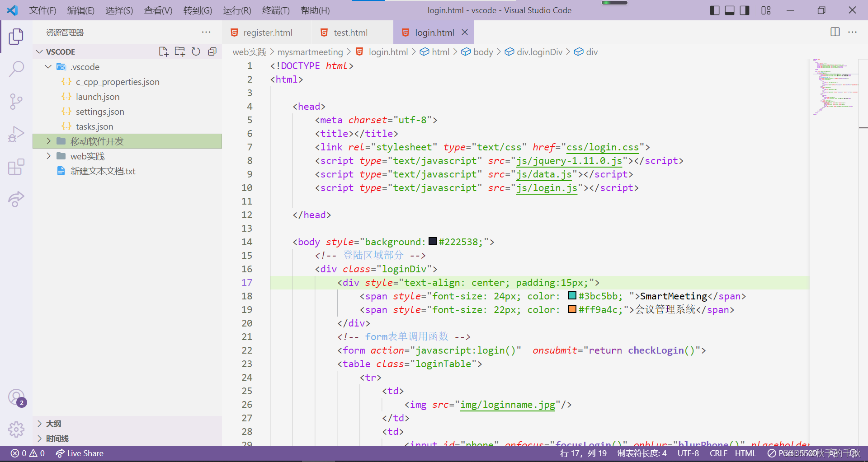Image resolution: width=868 pixels, height=462 pixels.
Task: Open explorer views and more actions menu
Action: [206, 32]
